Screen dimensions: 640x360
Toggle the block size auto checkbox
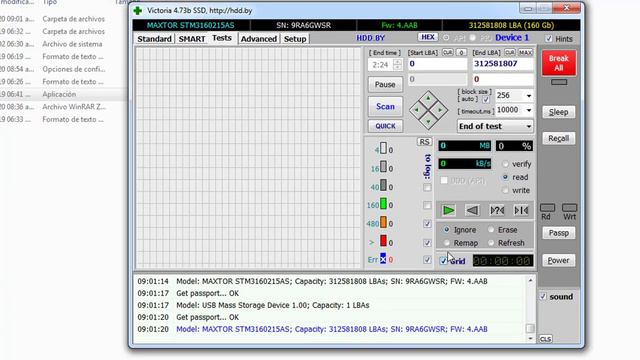[486, 100]
